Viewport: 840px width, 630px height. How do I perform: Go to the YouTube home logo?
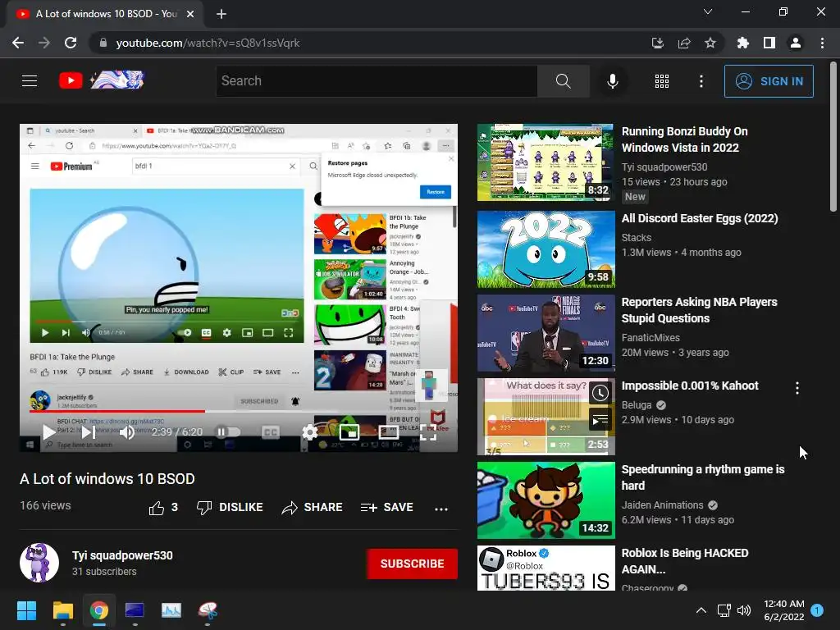(101, 80)
